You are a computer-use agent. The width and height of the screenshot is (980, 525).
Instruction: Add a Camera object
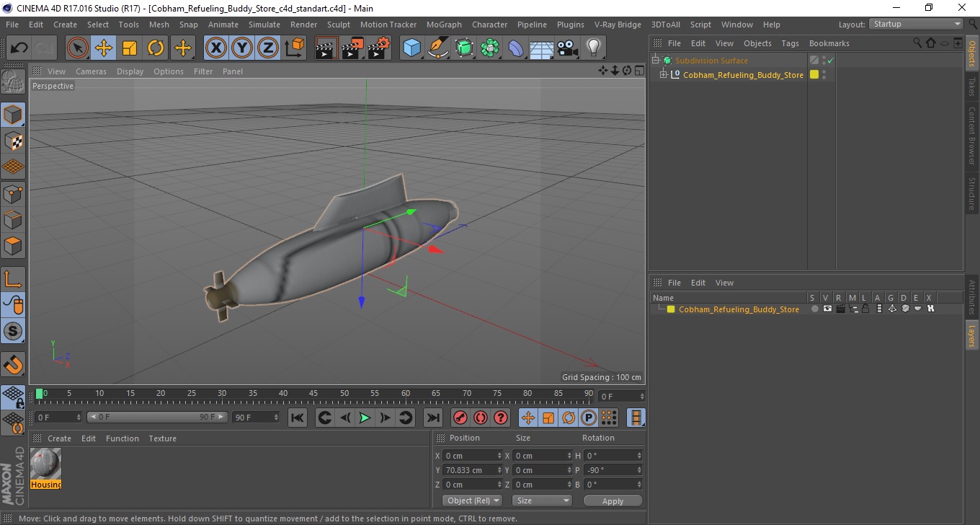pyautogui.click(x=568, y=48)
